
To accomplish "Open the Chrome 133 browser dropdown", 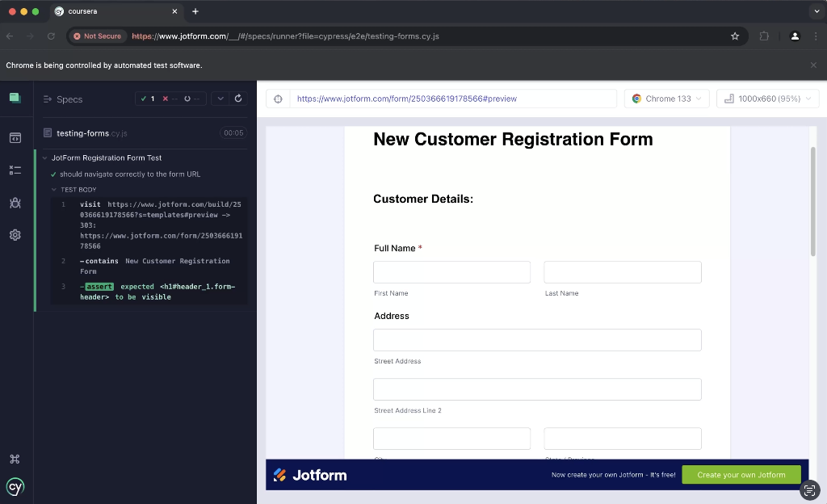I will [667, 99].
